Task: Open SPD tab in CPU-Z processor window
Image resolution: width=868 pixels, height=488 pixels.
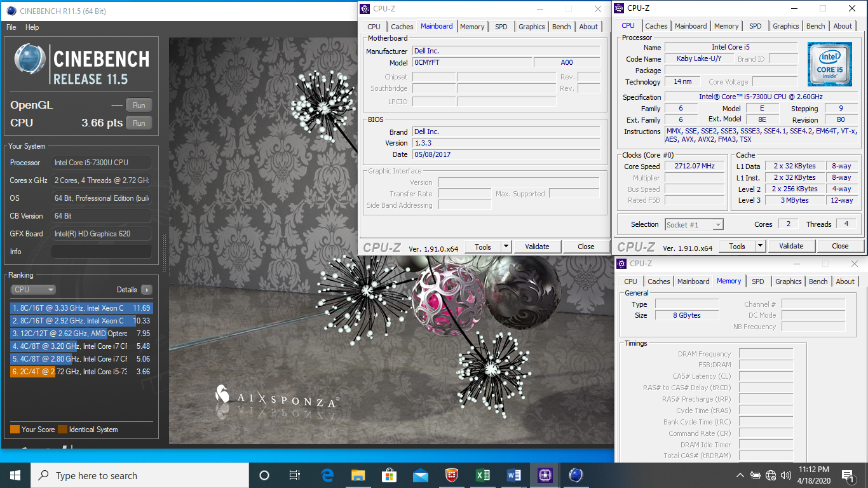Action: (756, 26)
